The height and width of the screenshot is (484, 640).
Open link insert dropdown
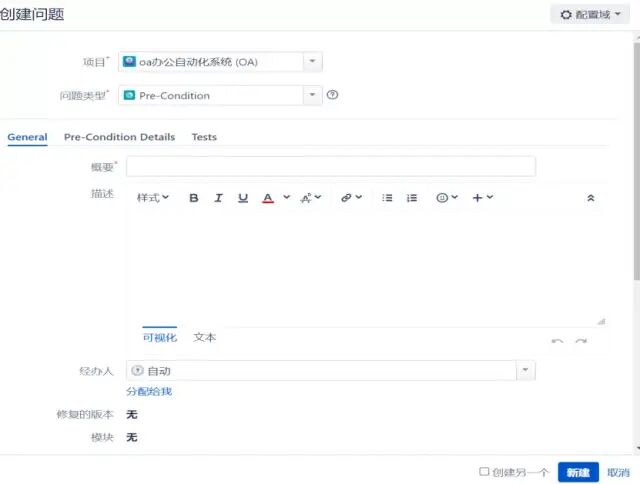pos(351,198)
